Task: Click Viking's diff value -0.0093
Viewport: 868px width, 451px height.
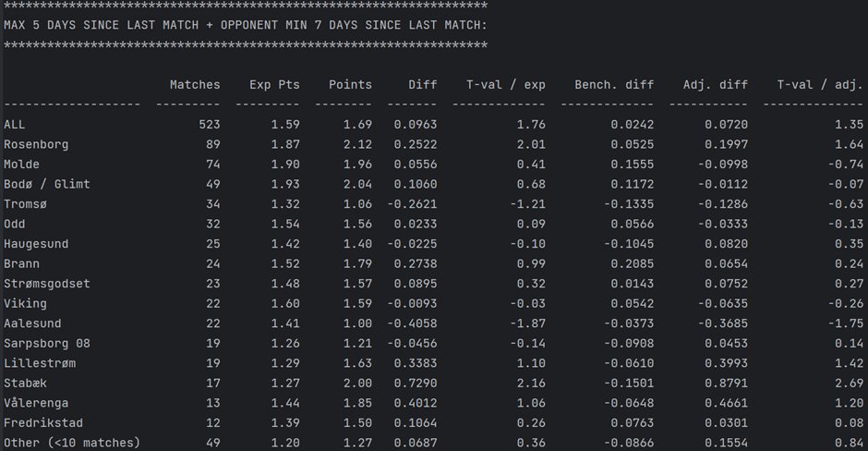Action: coord(412,304)
